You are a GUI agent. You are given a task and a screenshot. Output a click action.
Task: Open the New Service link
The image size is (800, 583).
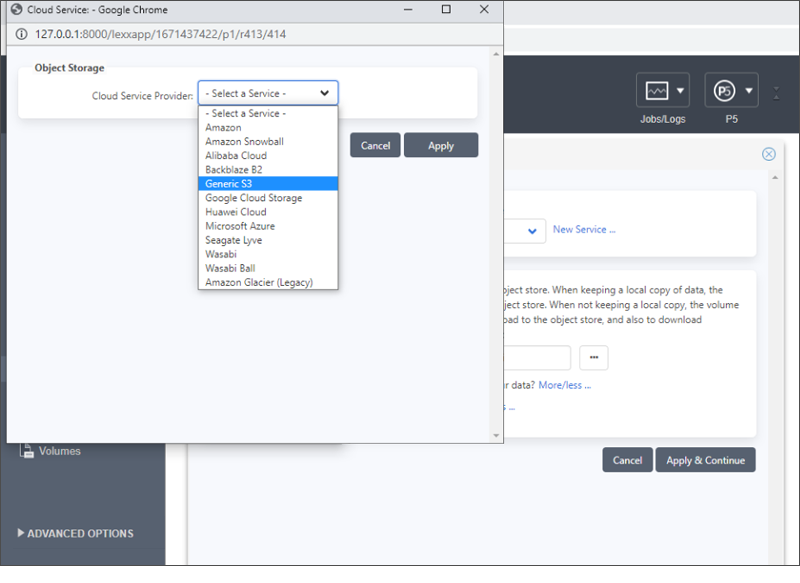(x=584, y=230)
